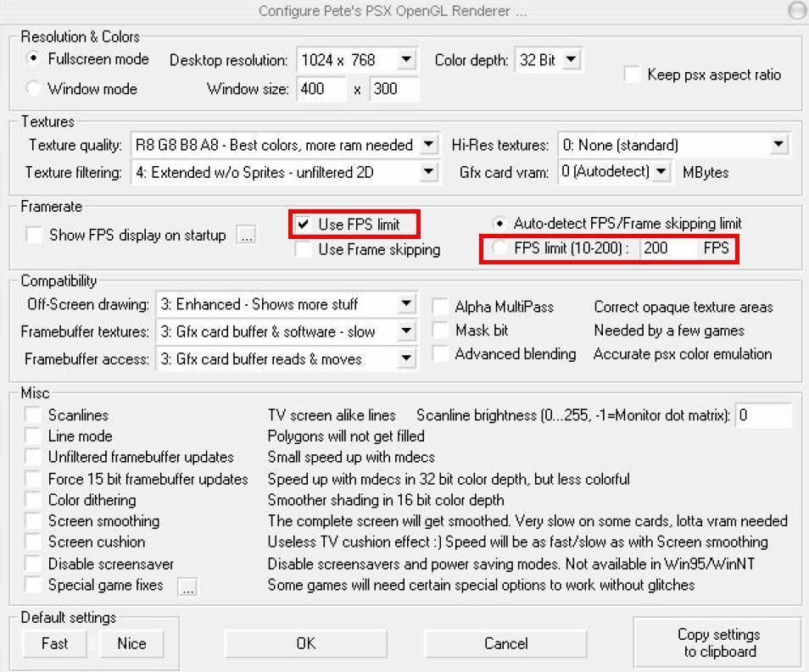This screenshot has height=672, width=809.
Task: Select Auto-detect FPS/Frame skipping limit
Action: pos(499,224)
